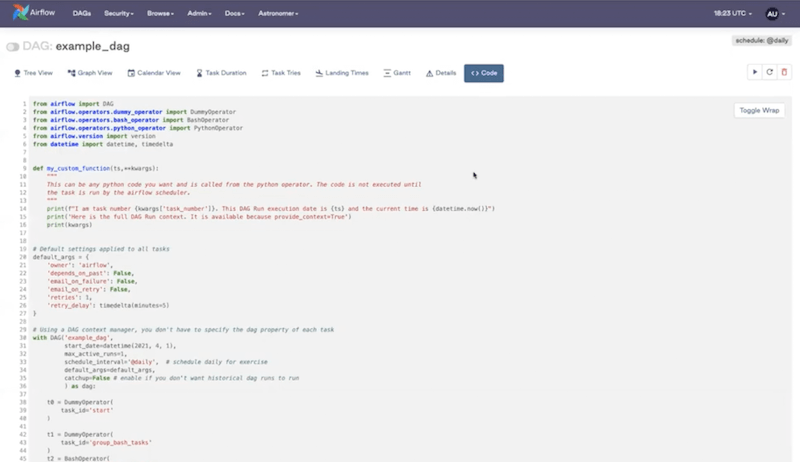Go to the DAGs page
The width and height of the screenshot is (800, 462).
82,14
